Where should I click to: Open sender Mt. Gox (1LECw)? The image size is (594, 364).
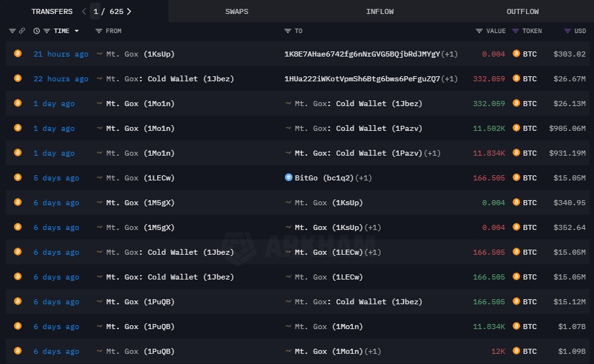point(140,178)
